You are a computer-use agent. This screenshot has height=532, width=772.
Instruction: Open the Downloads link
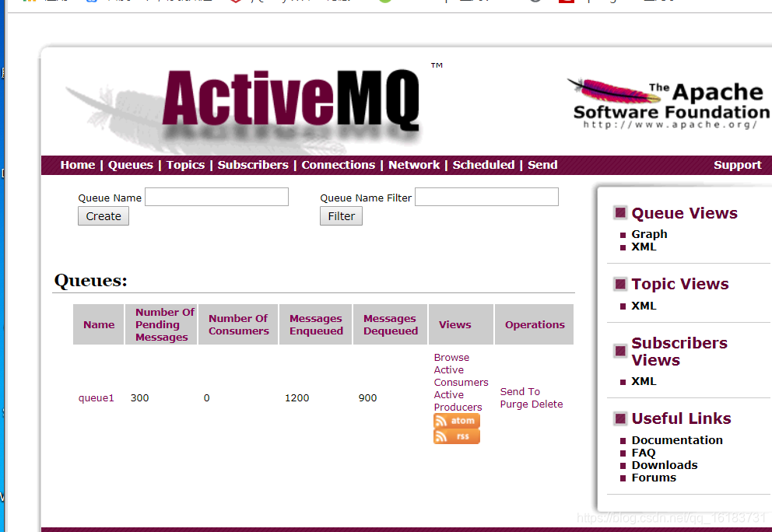click(665, 465)
